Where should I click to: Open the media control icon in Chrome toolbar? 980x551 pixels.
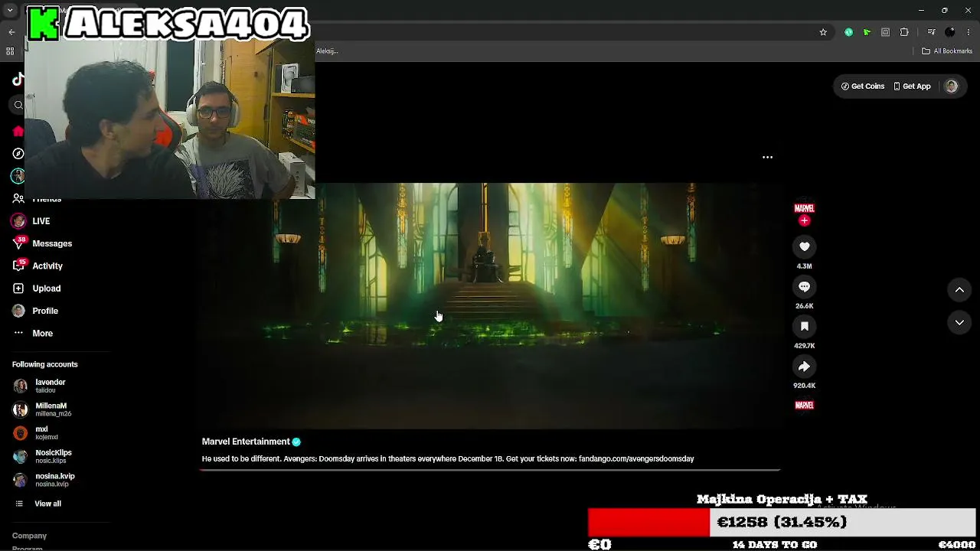tap(931, 32)
